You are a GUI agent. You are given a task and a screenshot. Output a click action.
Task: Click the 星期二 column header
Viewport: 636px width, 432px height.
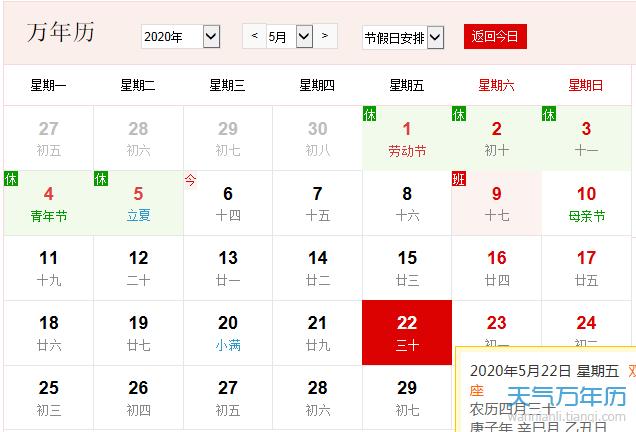[x=138, y=85]
